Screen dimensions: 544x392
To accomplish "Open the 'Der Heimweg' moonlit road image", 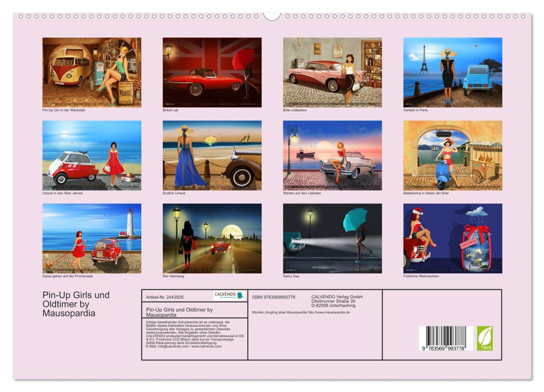I will tap(212, 239).
